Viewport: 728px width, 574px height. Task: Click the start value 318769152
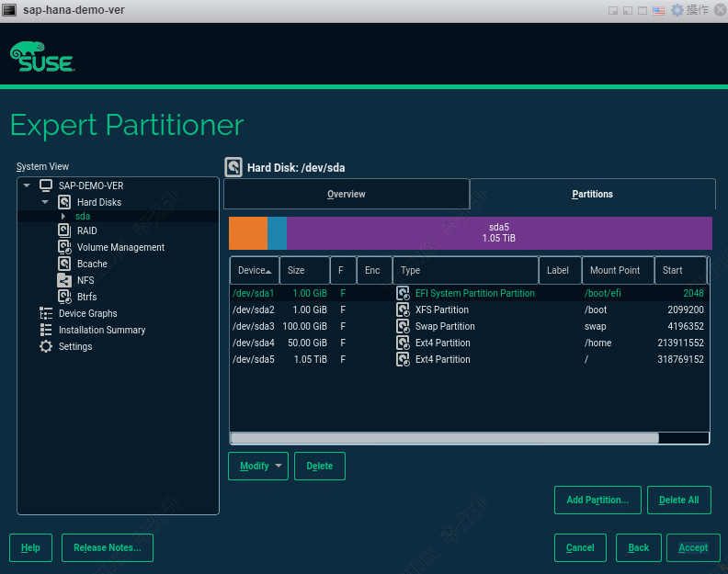[680, 359]
